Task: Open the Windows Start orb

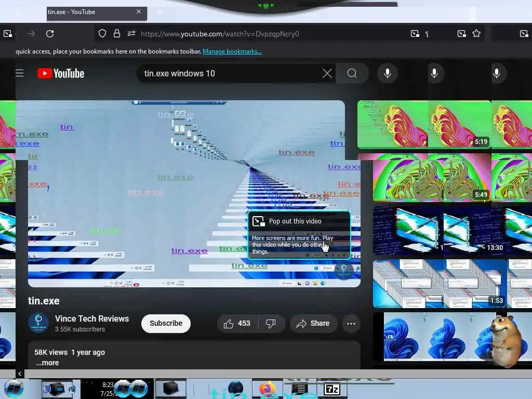Action: [14, 389]
